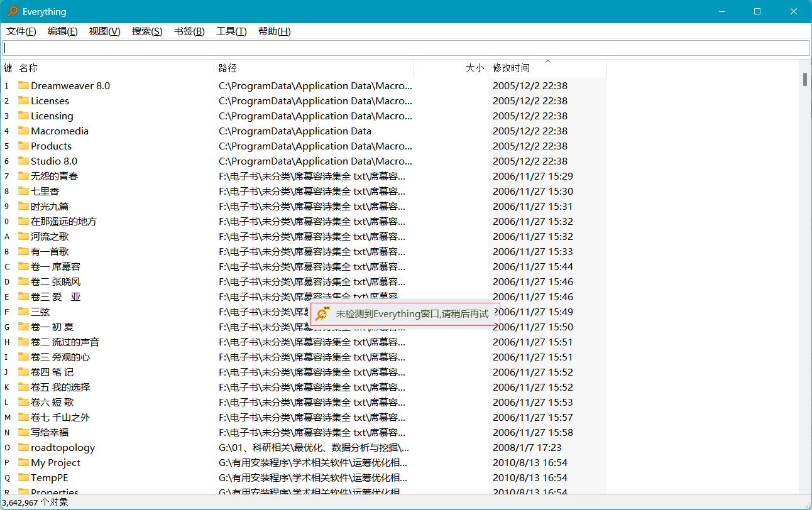Open the 帮助(H) menu
Image resolution: width=812 pixels, height=510 pixels.
[275, 31]
